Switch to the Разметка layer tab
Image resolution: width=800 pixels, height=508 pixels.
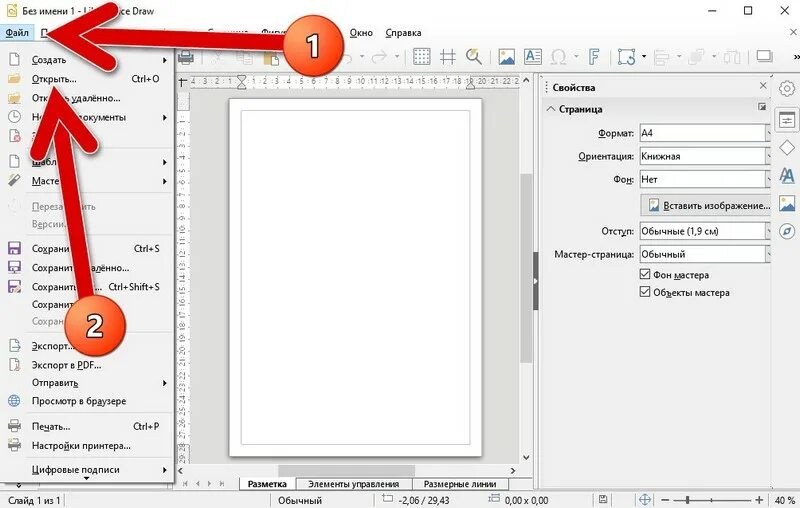[x=267, y=484]
